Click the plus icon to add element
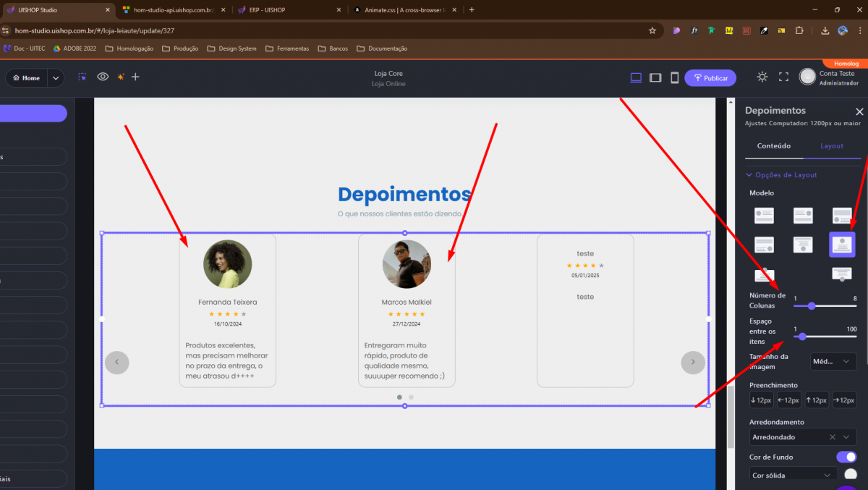 (x=135, y=77)
